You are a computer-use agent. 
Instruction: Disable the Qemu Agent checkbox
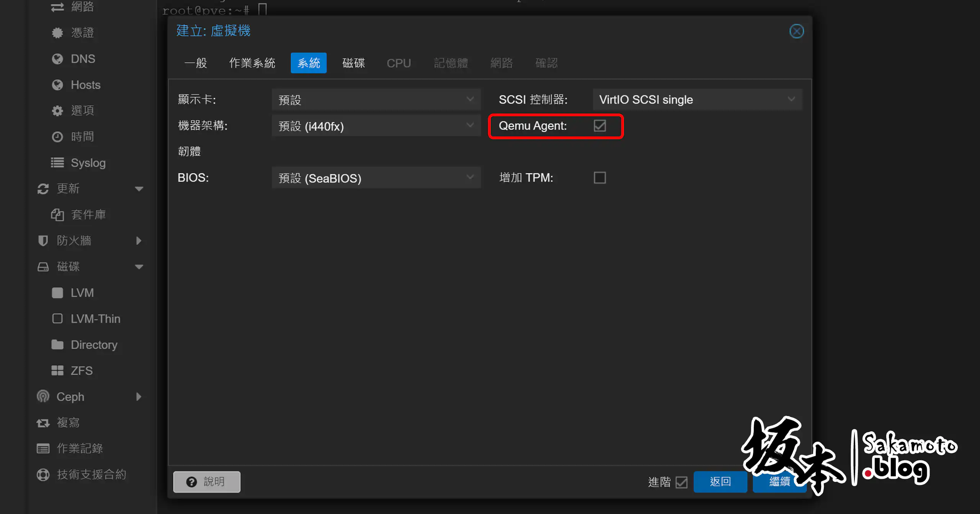[599, 126]
